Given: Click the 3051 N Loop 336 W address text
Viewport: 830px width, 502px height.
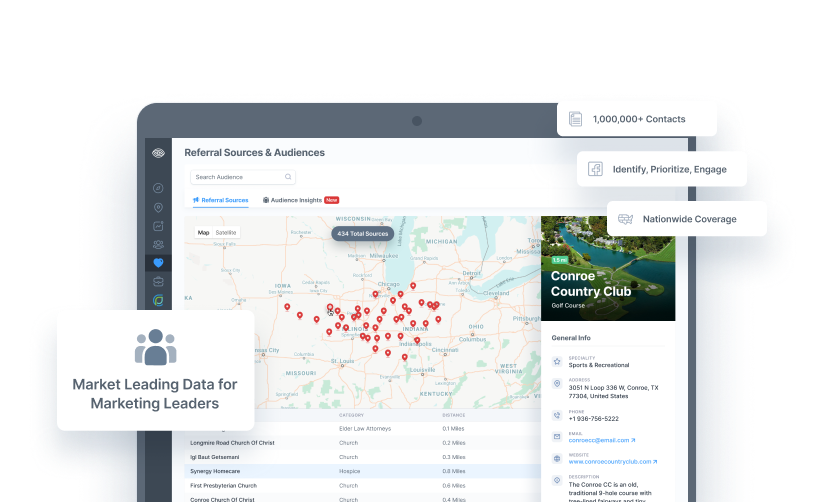Looking at the screenshot, I should pos(614,392).
